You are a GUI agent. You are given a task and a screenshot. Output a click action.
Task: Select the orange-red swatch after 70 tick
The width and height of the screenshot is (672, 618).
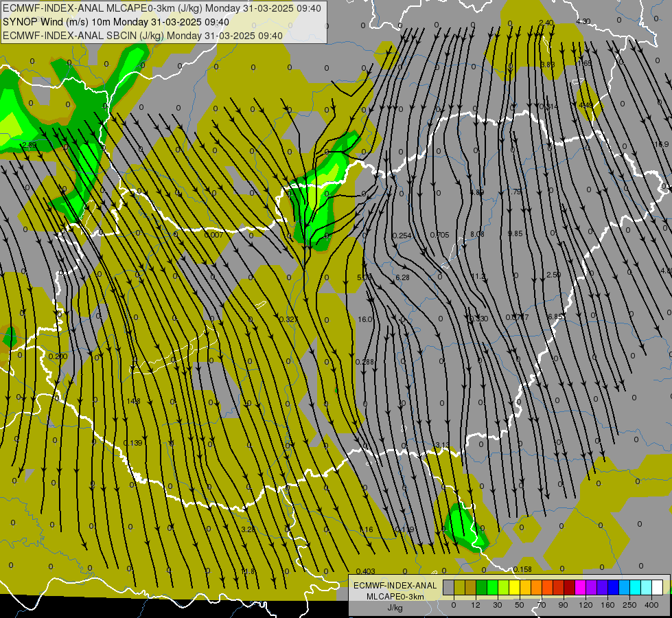(x=547, y=587)
